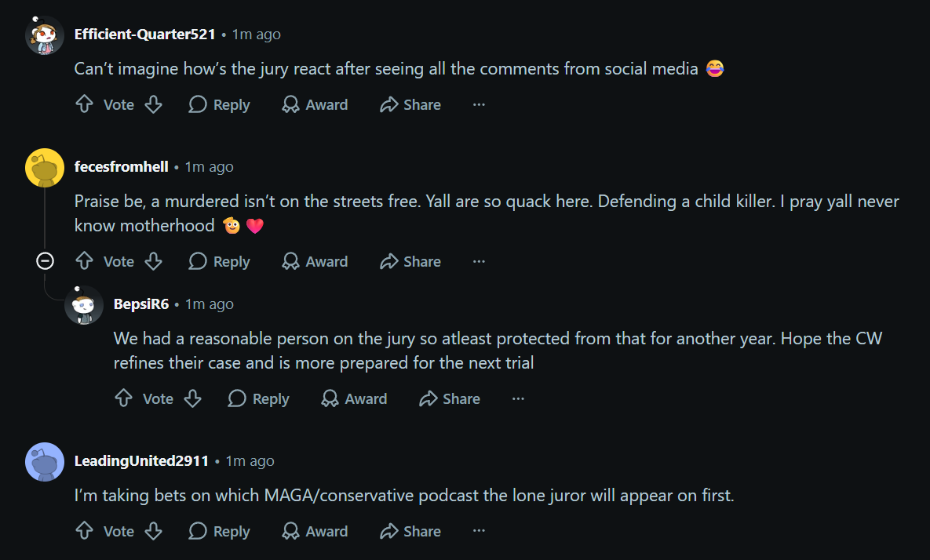Open LeadingUnited2911's username profile link
Viewport: 930px width, 560px height.
pyautogui.click(x=142, y=461)
